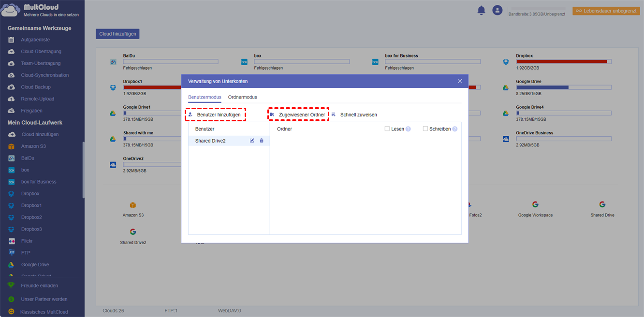The width and height of the screenshot is (644, 317).
Task: Open Google Drive4 cloud entry
Action: coord(529,107)
